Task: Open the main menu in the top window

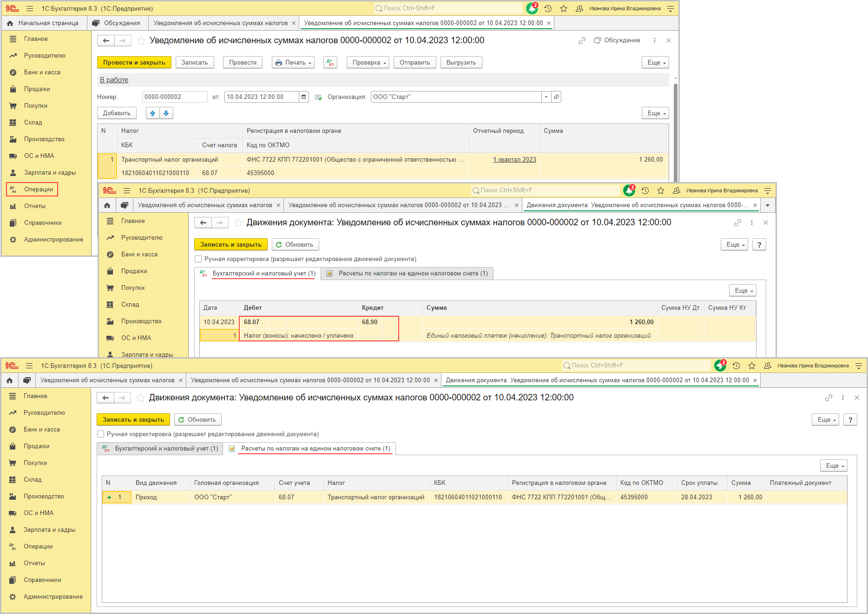Action: pyautogui.click(x=30, y=8)
